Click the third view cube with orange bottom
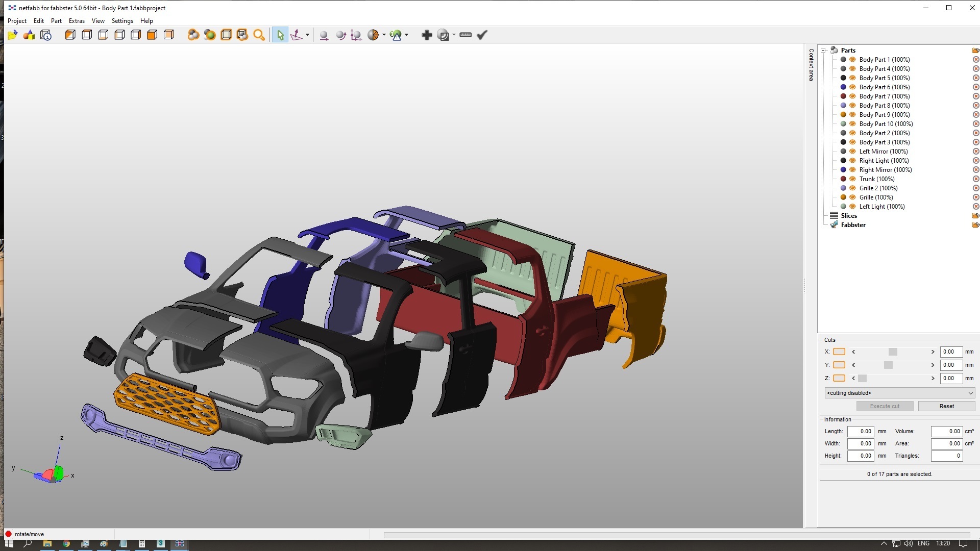980x551 pixels. (103, 35)
